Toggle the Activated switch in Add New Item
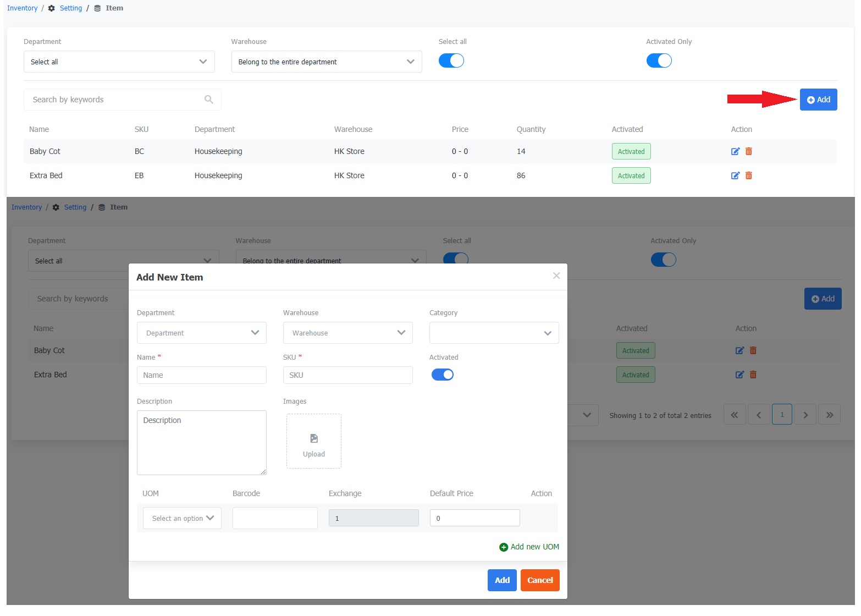This screenshot has width=861, height=616. [443, 375]
